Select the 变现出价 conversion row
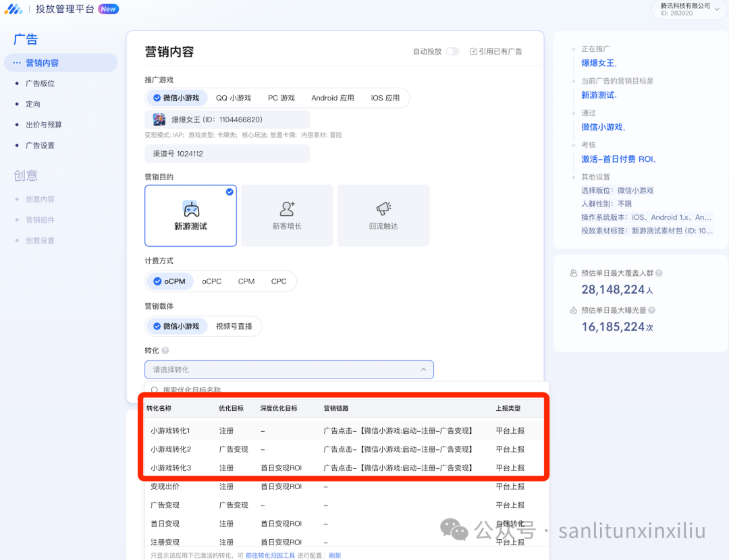729x560 pixels. (347, 486)
